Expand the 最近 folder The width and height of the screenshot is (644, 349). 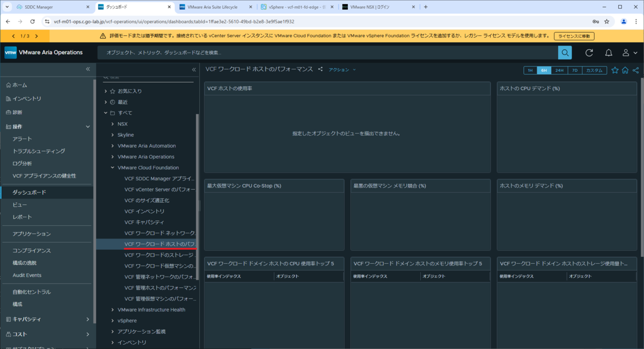coord(106,102)
